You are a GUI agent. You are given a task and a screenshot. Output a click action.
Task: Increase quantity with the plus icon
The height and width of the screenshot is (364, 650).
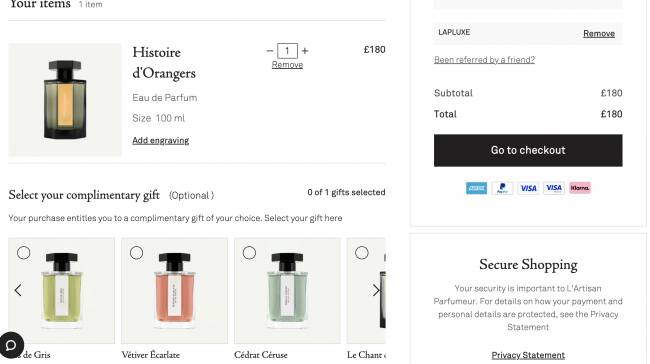[305, 51]
